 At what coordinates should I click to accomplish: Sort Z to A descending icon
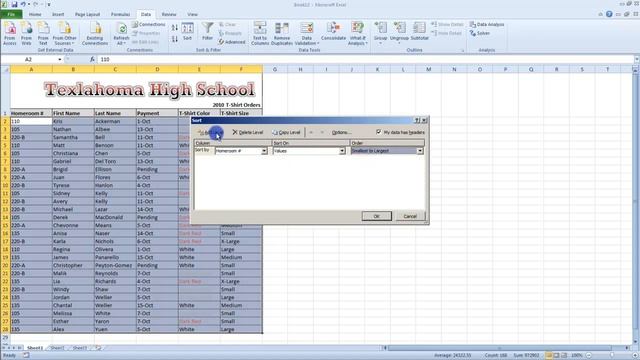tap(175, 39)
